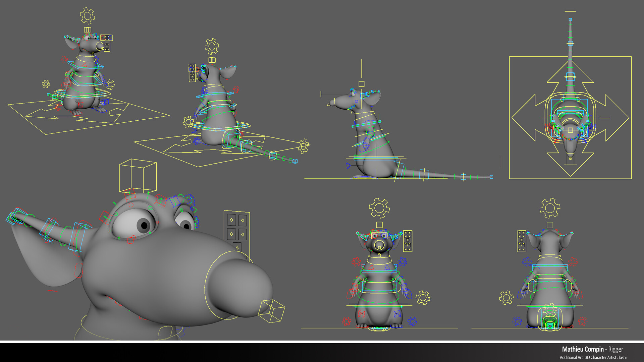Select the blue square control at the side-view tail tip
Viewport: 644px width, 362px height.
pyautogui.click(x=491, y=177)
